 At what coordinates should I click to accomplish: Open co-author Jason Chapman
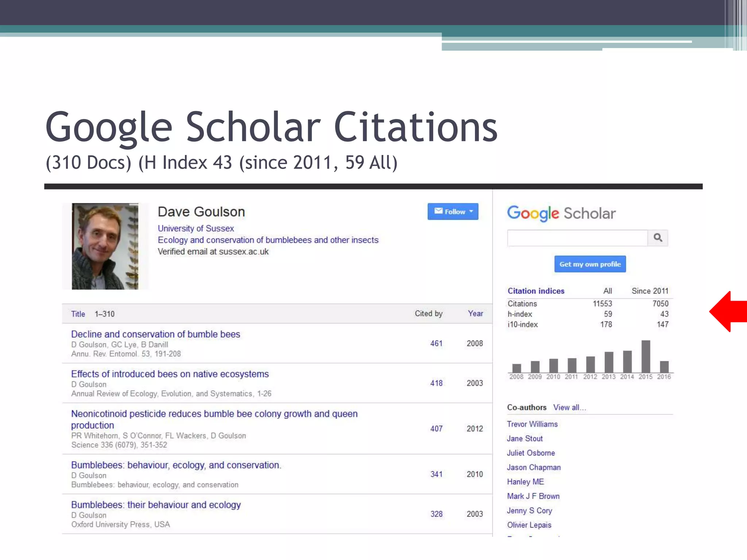(534, 467)
